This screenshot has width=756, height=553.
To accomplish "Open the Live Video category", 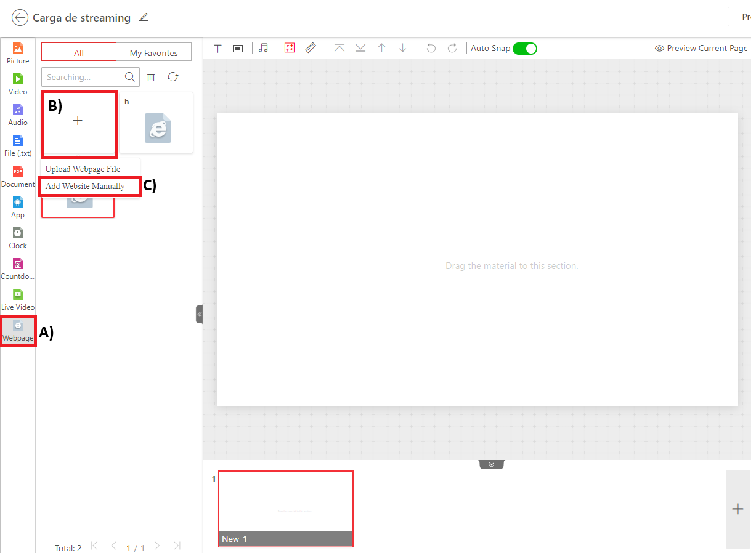I will click(18, 299).
